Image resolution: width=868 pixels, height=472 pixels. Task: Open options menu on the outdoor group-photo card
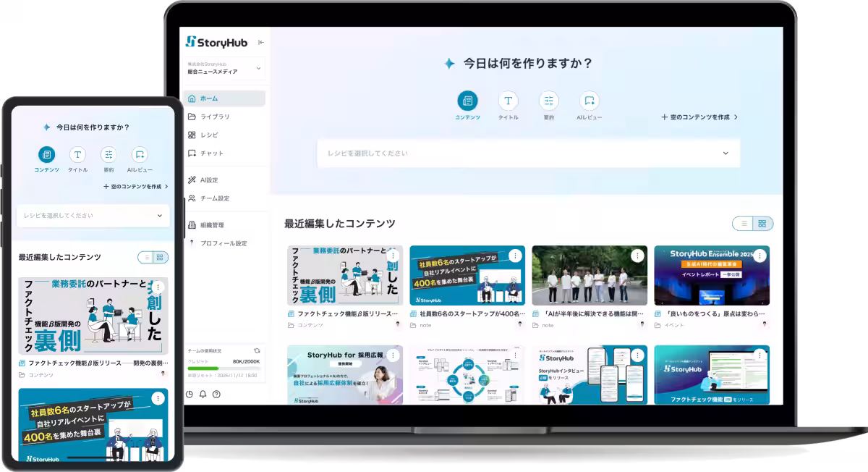(x=637, y=256)
